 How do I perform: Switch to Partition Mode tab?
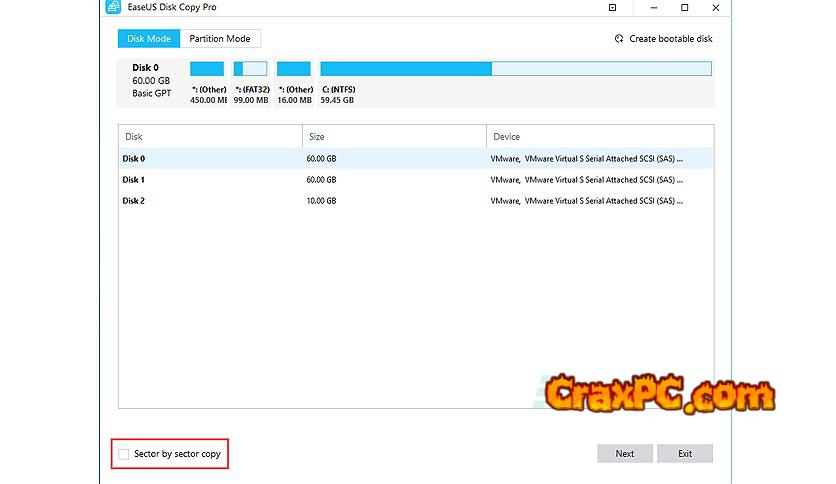pyautogui.click(x=220, y=39)
